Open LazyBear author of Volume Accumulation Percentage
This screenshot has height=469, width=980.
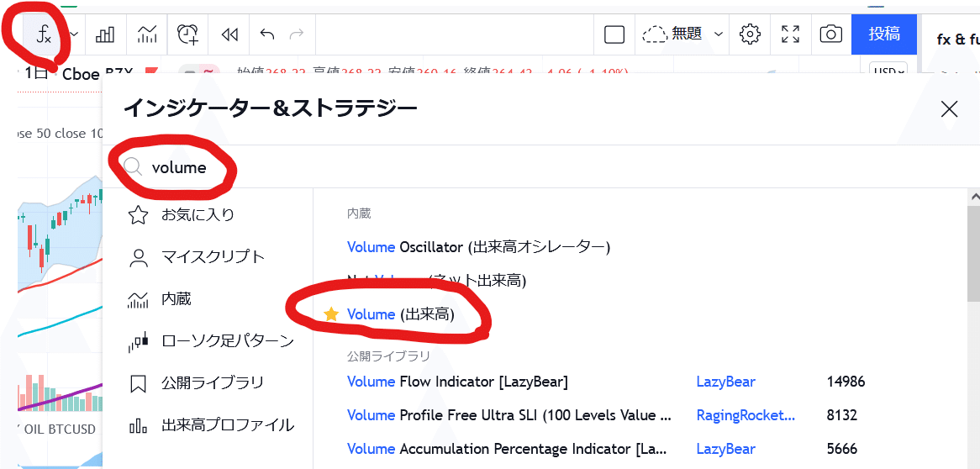725,449
